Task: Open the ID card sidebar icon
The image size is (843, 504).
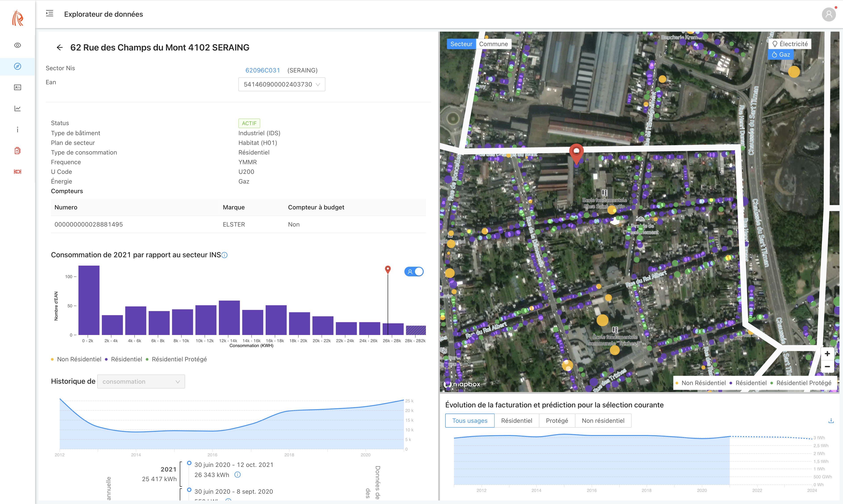Action: (18, 87)
